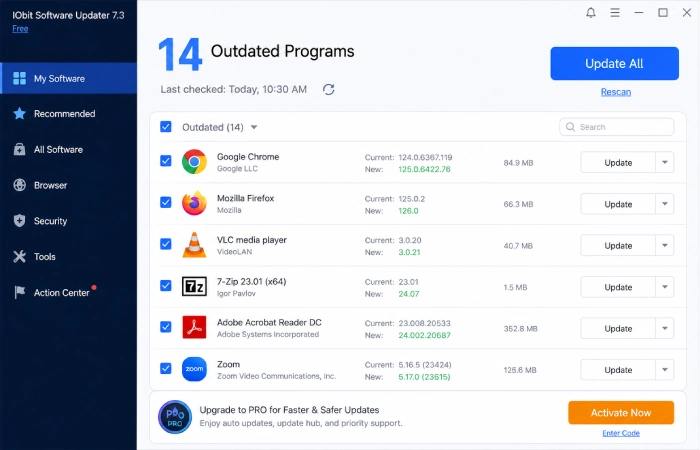Uncheck the Google Chrome checkbox
Image resolution: width=700 pixels, height=450 pixels.
coord(166,160)
